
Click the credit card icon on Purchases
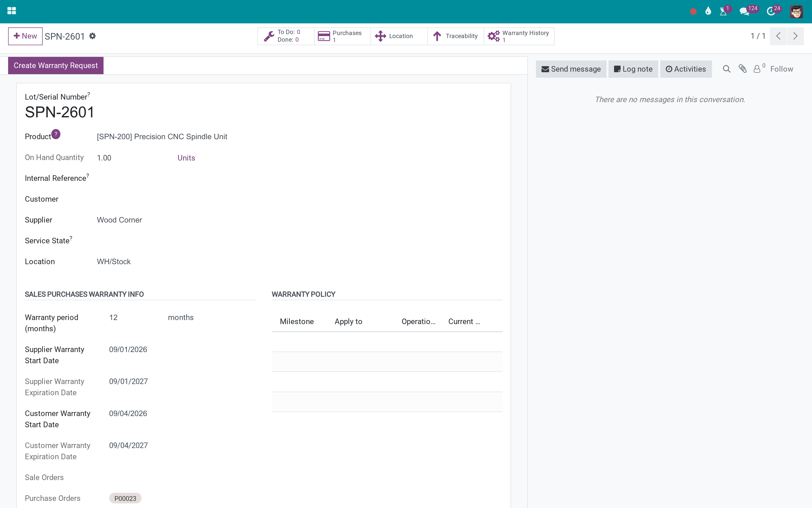click(x=324, y=36)
